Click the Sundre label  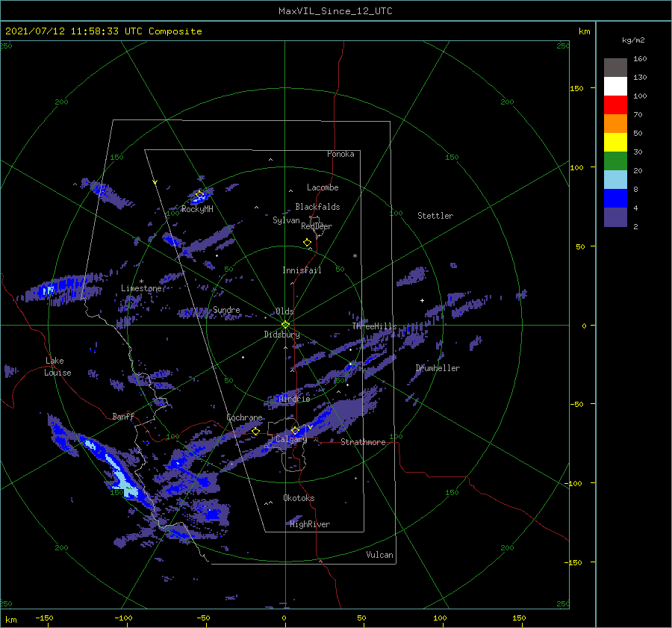227,310
